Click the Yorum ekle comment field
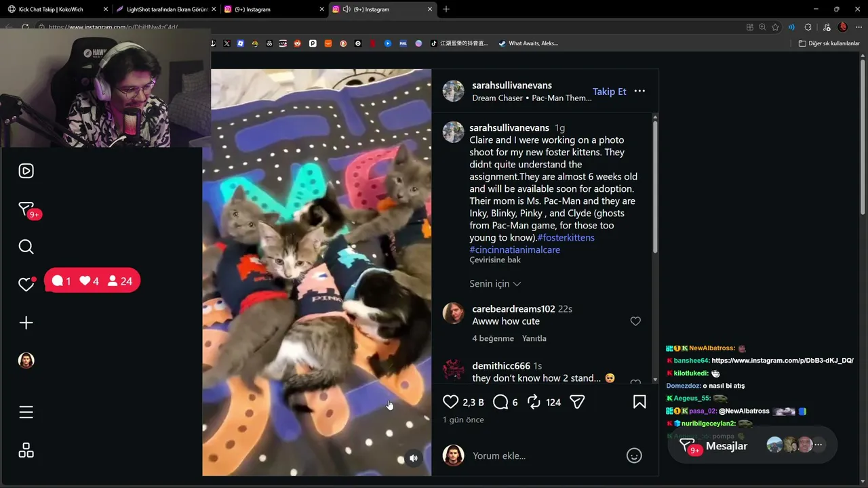Viewport: 868px width, 488px height. [x=542, y=455]
